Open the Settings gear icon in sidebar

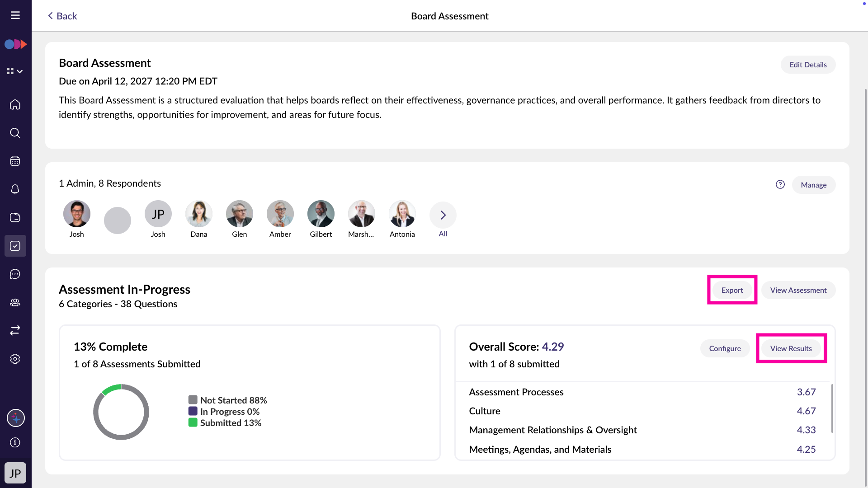pyautogui.click(x=15, y=359)
